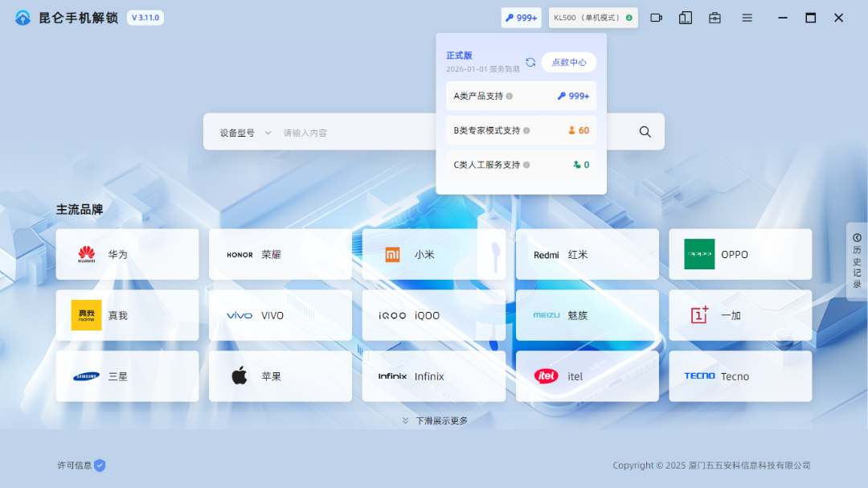The height and width of the screenshot is (488, 868).
Task: Select the Infinix brand card
Action: pyautogui.click(x=433, y=376)
